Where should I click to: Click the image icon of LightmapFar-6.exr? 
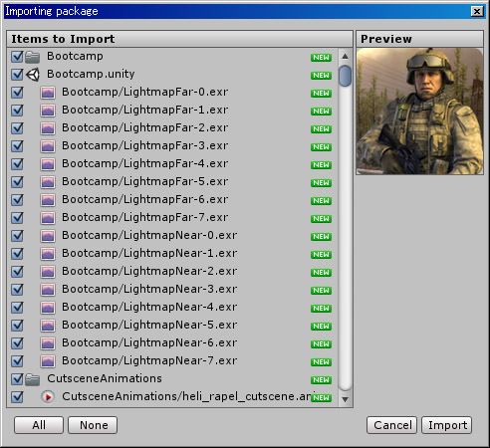pyautogui.click(x=48, y=200)
